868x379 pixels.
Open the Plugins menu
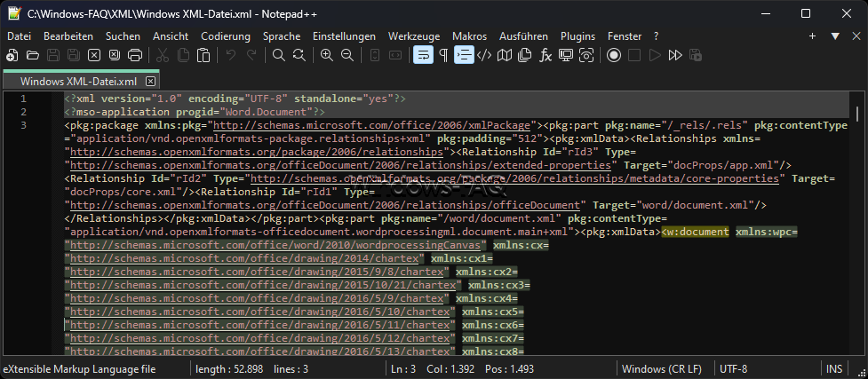[x=578, y=36]
